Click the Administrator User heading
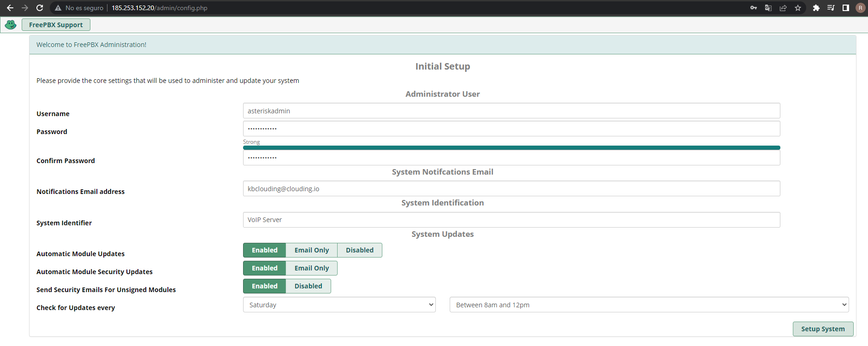This screenshot has width=868, height=346. (x=443, y=94)
